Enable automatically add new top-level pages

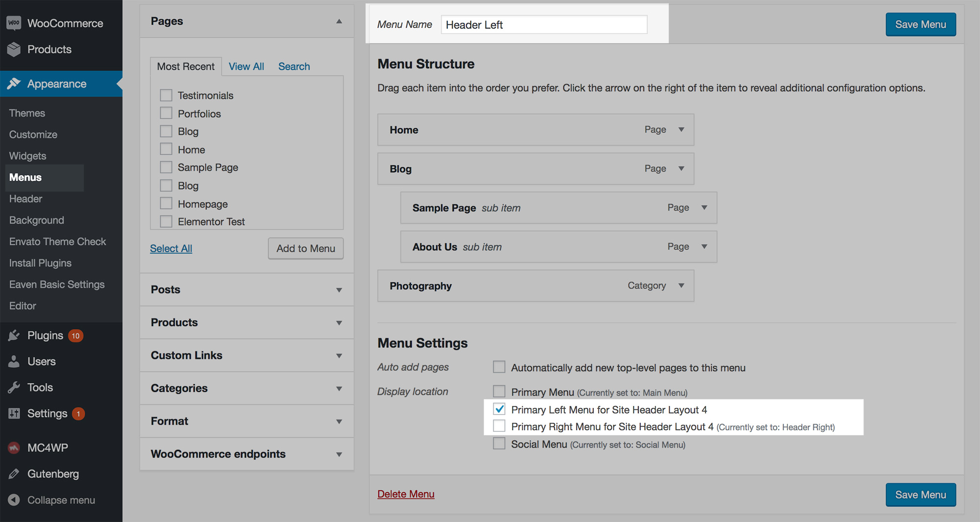tap(499, 366)
